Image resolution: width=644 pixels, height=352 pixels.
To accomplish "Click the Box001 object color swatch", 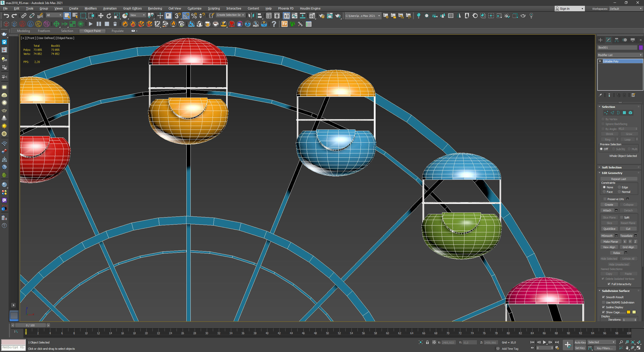I will (641, 47).
